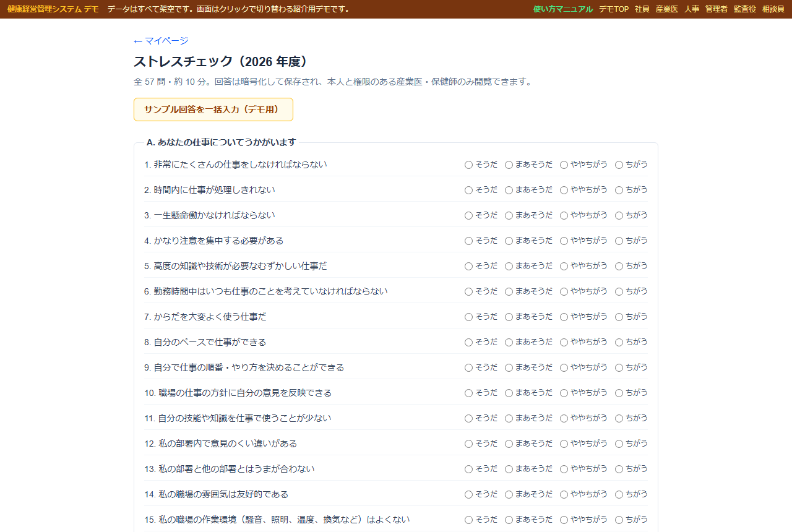Select まあそうだ for question 8 自分のペース
792x532 pixels.
(x=509, y=342)
